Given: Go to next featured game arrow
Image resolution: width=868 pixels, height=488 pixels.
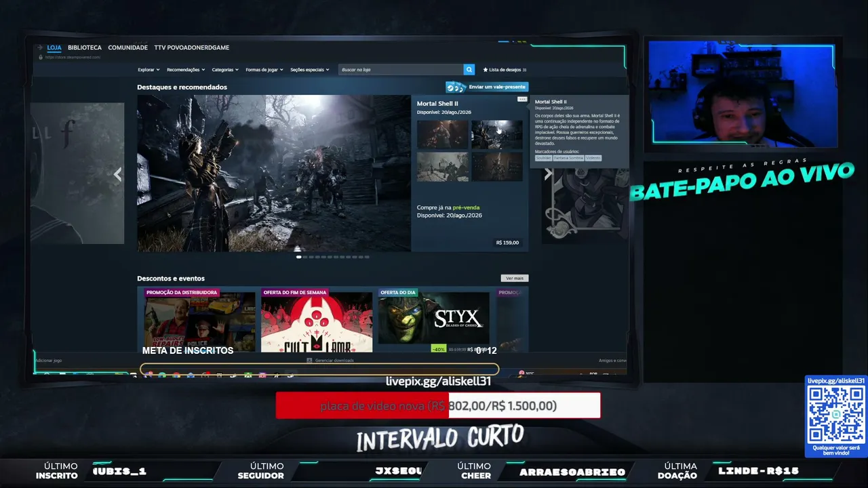Looking at the screenshot, I should point(548,174).
